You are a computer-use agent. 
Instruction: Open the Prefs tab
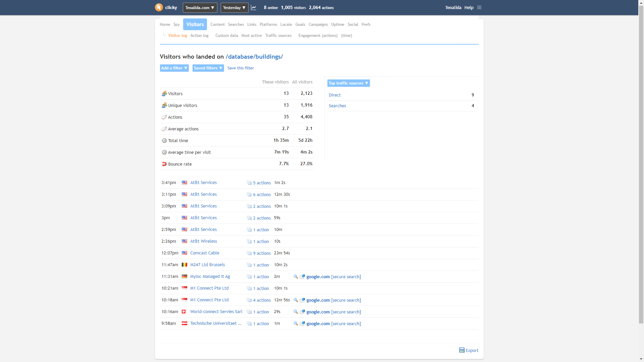pos(366,24)
